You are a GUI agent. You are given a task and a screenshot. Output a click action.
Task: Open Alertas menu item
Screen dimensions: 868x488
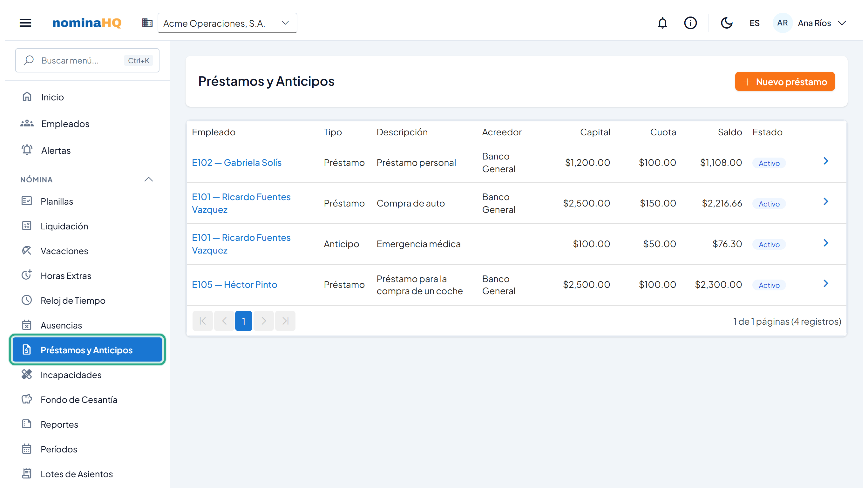pyautogui.click(x=87, y=150)
